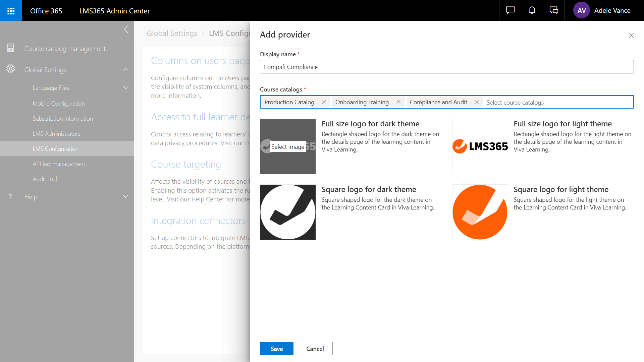This screenshot has height=362, width=644.
Task: Click the Compliance and Audit tag label
Action: (438, 102)
